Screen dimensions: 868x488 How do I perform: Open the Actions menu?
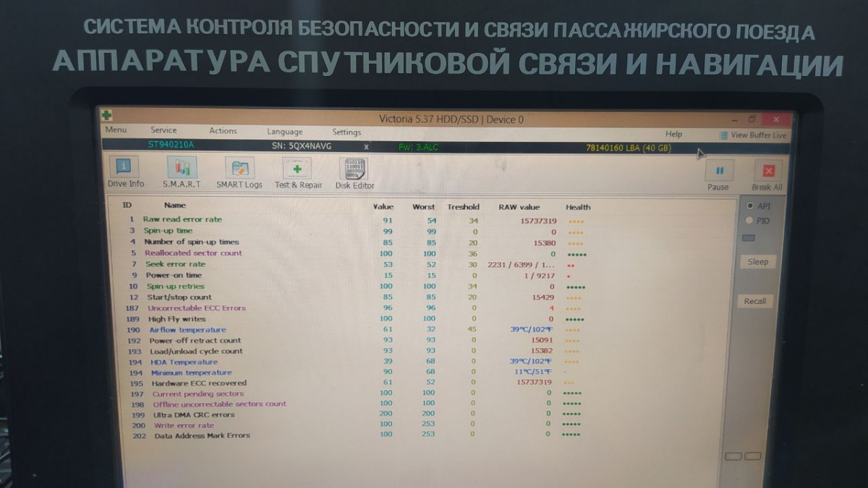click(x=223, y=131)
